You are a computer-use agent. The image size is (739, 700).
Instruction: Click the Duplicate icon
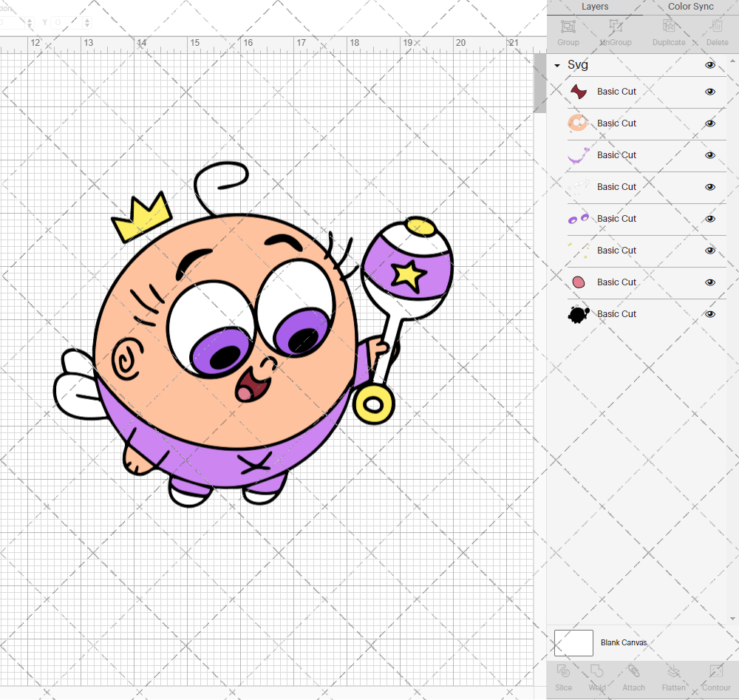pos(669,26)
